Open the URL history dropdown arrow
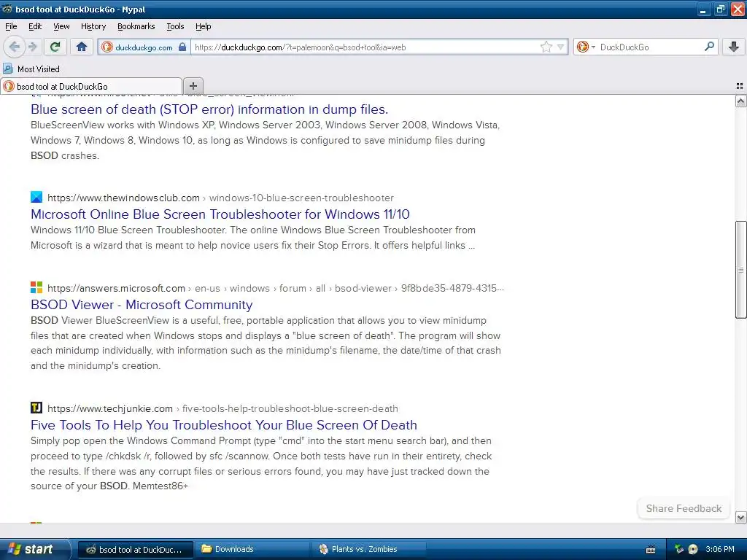 pos(561,47)
